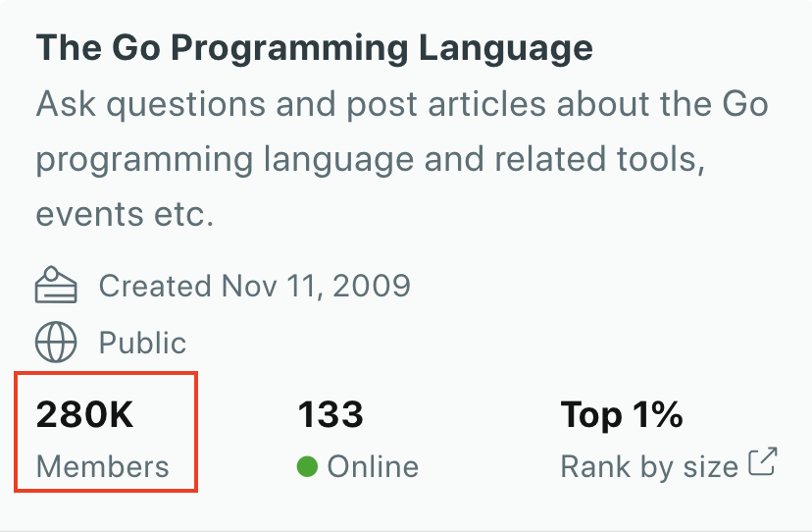Image resolution: width=812 pixels, height=532 pixels.
Task: Click the Top 1% rank value
Action: (x=621, y=415)
